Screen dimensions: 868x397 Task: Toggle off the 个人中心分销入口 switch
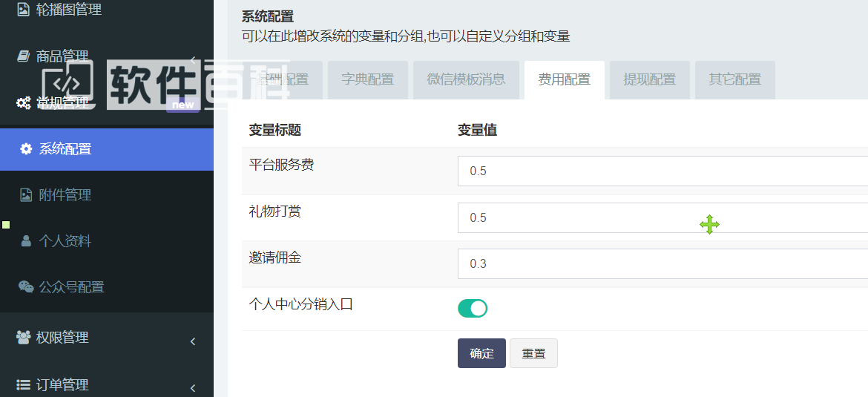(x=473, y=309)
